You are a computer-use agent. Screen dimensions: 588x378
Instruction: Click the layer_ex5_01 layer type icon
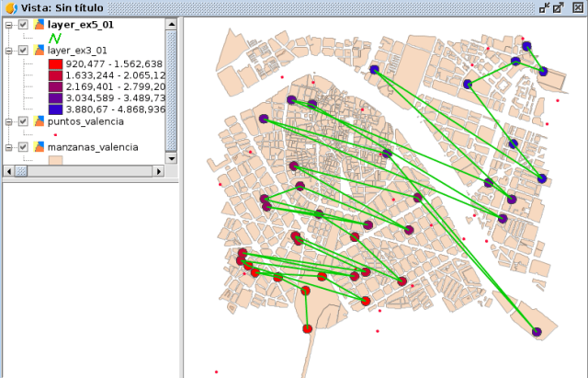coord(38,25)
